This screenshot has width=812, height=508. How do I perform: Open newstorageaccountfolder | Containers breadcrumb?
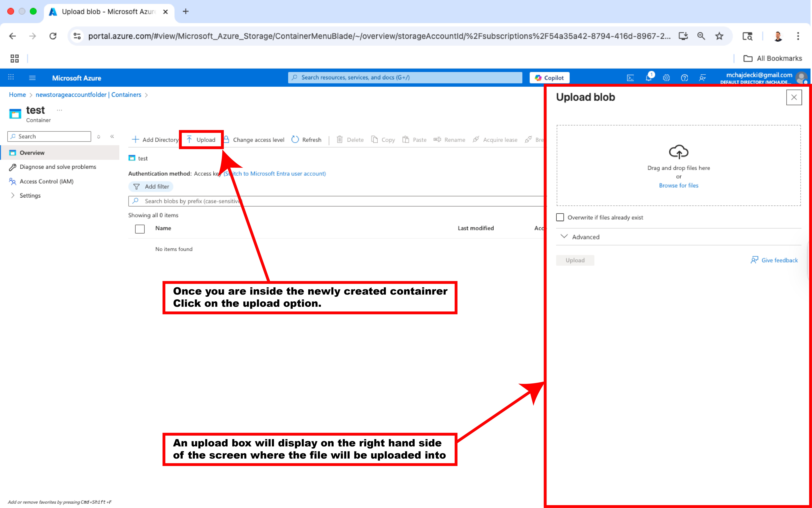coord(88,95)
